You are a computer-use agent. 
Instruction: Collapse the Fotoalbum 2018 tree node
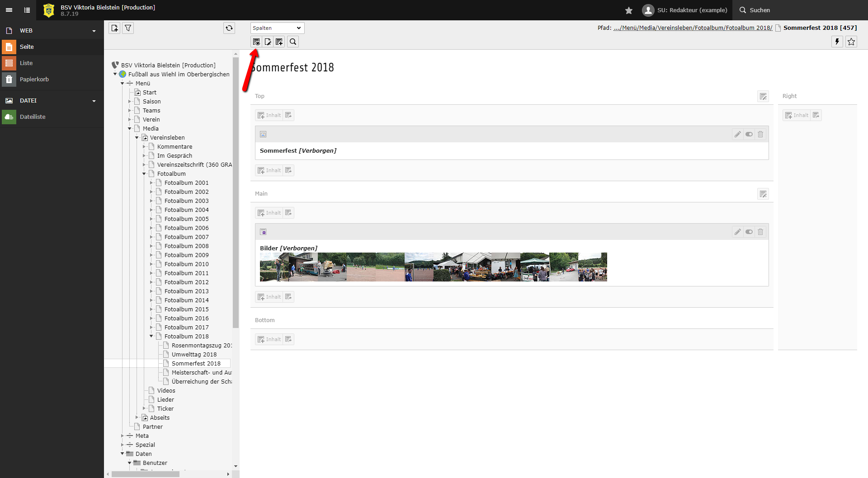pos(151,336)
